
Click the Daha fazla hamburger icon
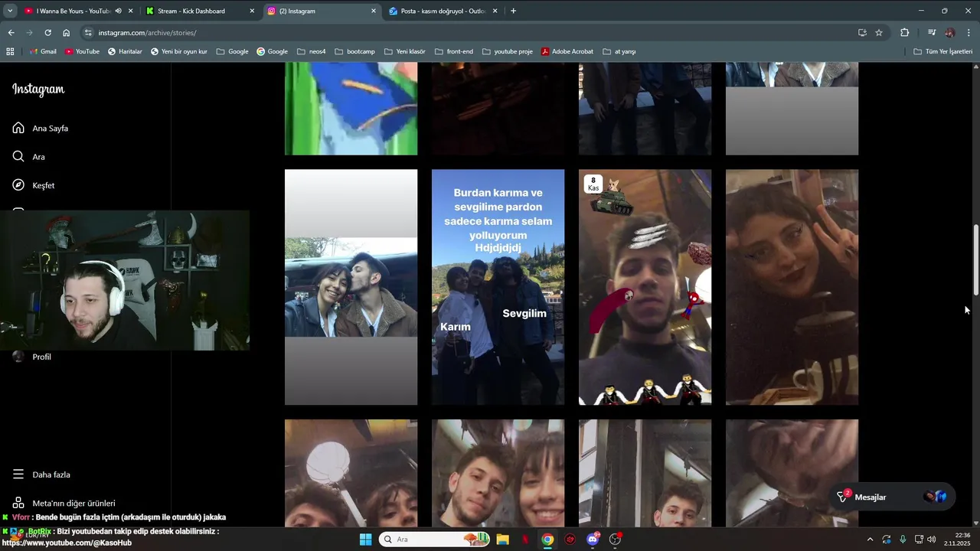[18, 474]
